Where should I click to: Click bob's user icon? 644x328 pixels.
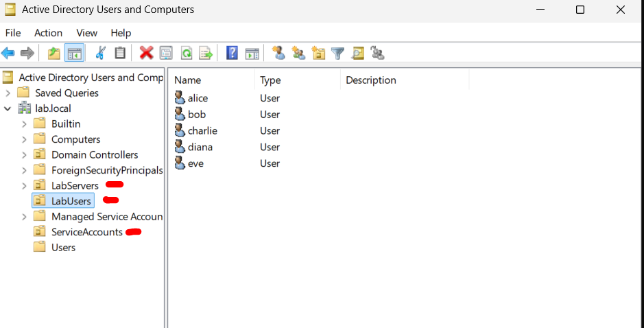coord(180,114)
